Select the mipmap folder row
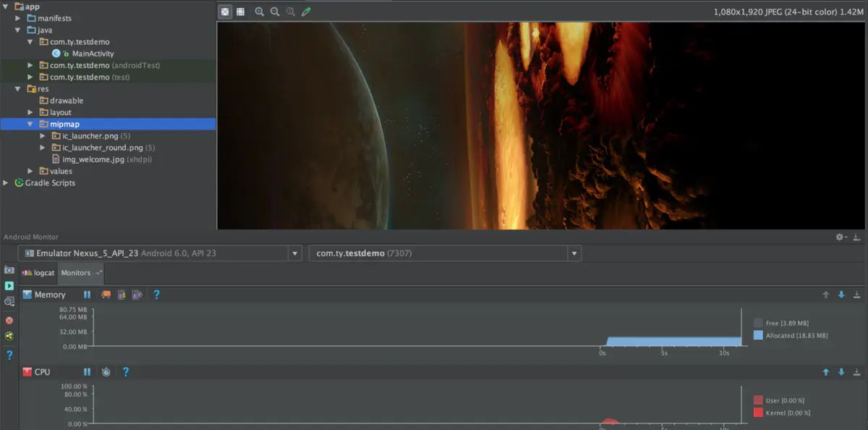This screenshot has height=430, width=868. coord(108,124)
